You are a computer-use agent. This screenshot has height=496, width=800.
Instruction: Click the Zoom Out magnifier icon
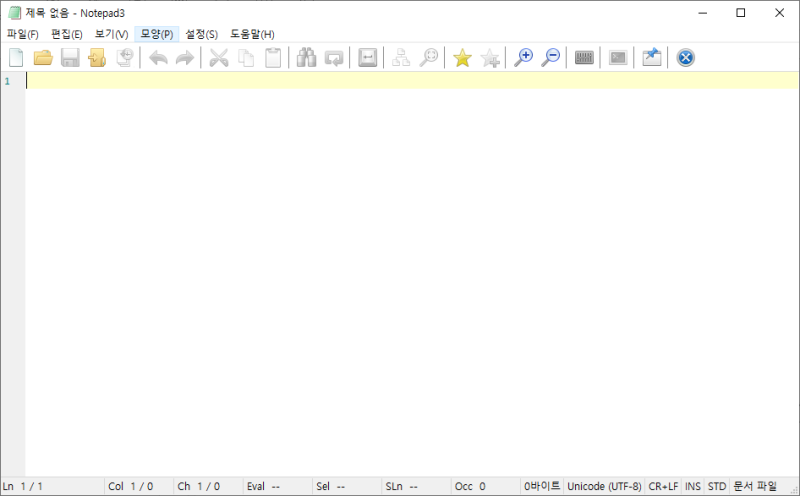coord(551,58)
